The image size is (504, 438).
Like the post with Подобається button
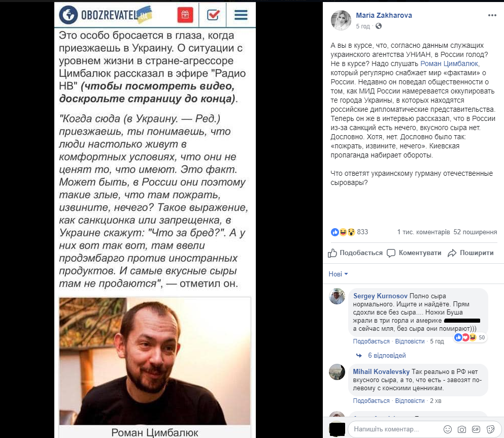[355, 253]
